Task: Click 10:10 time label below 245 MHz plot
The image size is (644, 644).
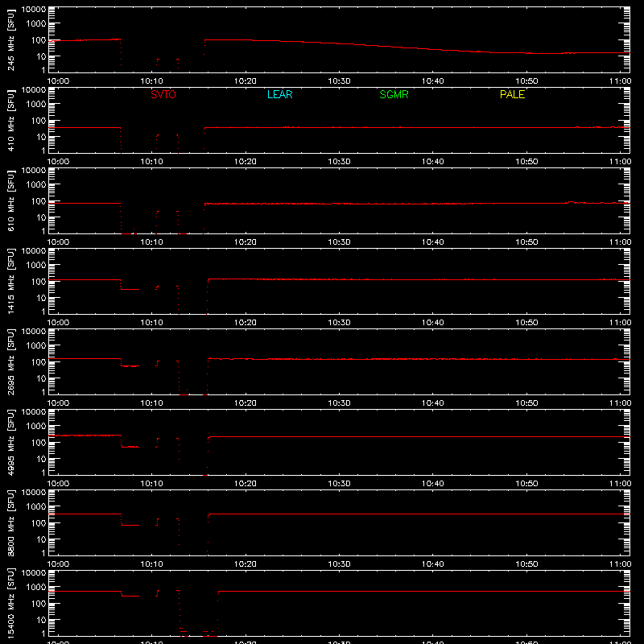Action: coord(151,81)
